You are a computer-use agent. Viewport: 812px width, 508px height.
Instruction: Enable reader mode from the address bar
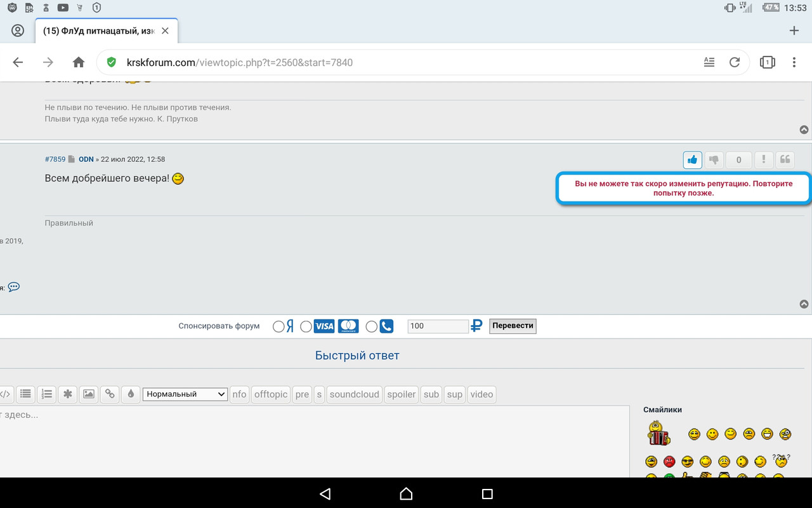coord(709,62)
